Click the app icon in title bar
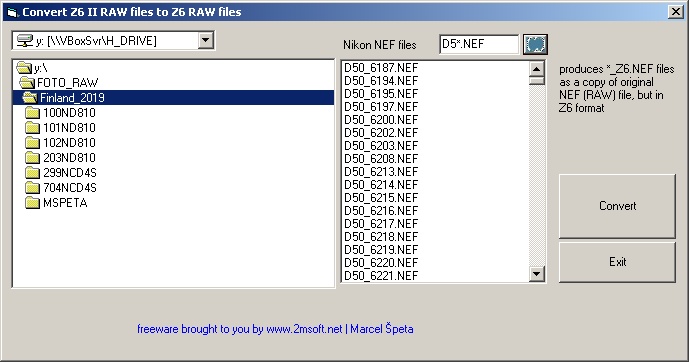The width and height of the screenshot is (689, 362). coord(12,12)
